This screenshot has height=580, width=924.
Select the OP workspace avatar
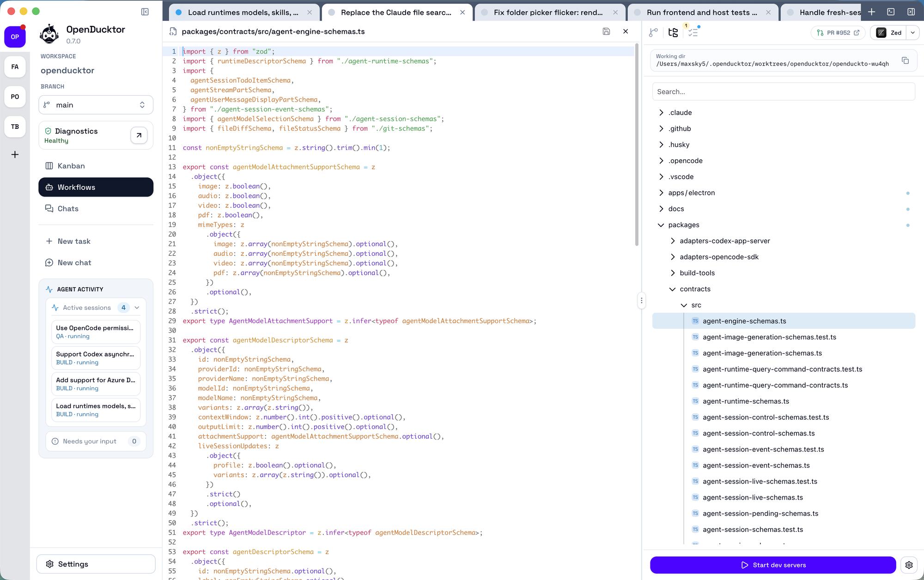coord(15,36)
